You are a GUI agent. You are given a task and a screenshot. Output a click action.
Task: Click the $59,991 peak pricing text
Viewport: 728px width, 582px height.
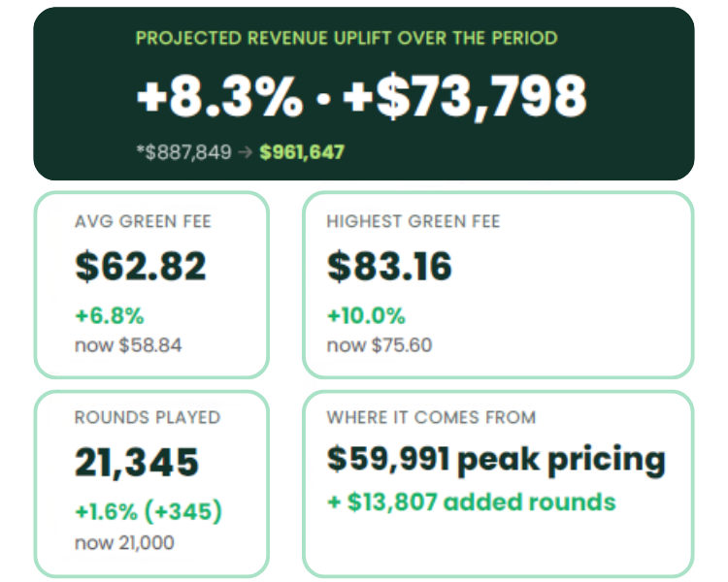(496, 461)
